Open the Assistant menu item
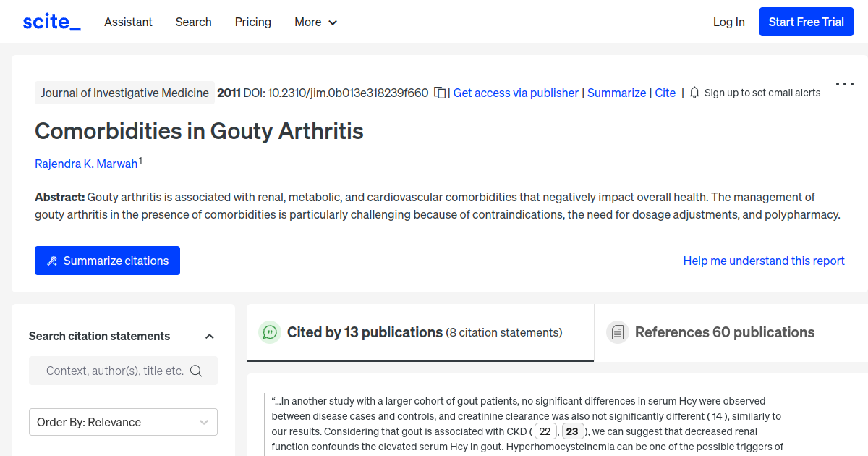The image size is (868, 456). (x=128, y=22)
